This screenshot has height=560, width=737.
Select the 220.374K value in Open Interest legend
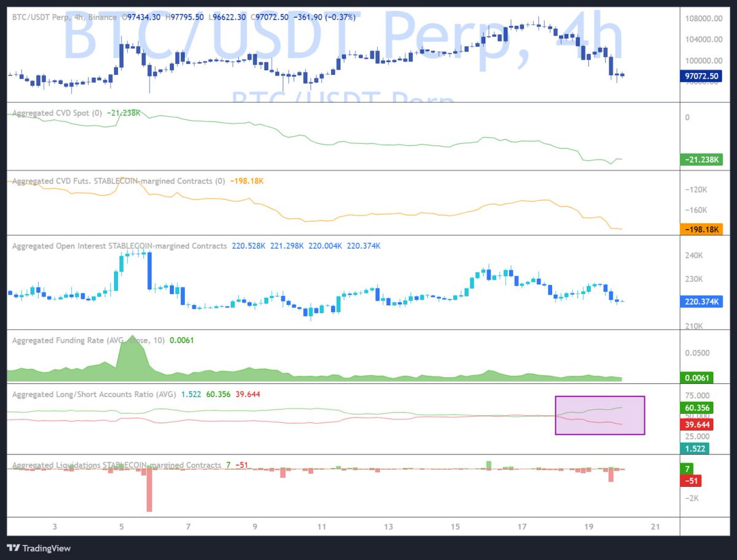pyautogui.click(x=364, y=246)
